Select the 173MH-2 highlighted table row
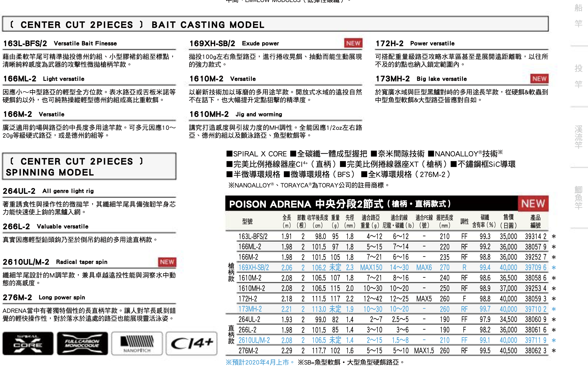The width and height of the screenshot is (588, 375). point(250,309)
